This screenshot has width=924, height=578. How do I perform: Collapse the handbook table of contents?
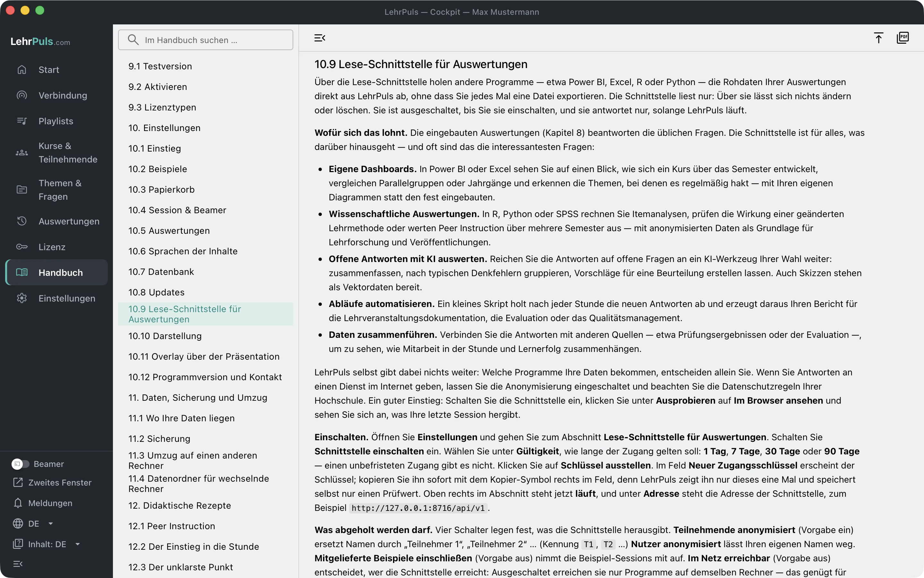pos(320,38)
